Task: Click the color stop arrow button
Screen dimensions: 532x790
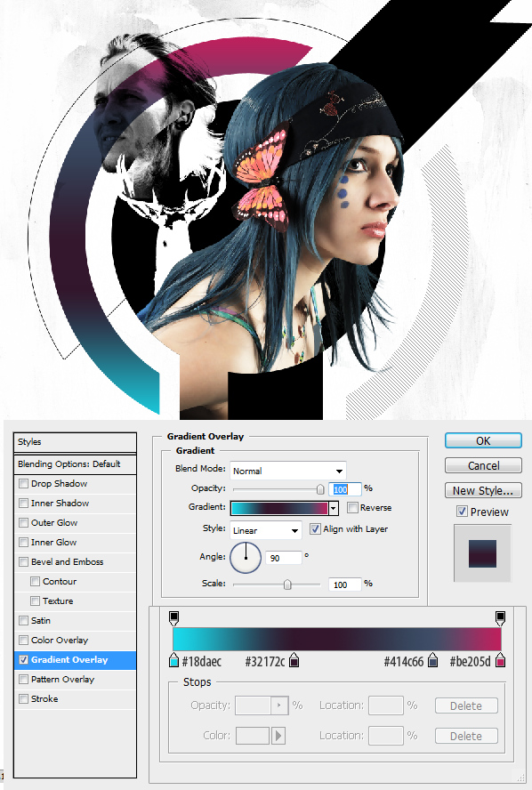Action: (x=278, y=736)
